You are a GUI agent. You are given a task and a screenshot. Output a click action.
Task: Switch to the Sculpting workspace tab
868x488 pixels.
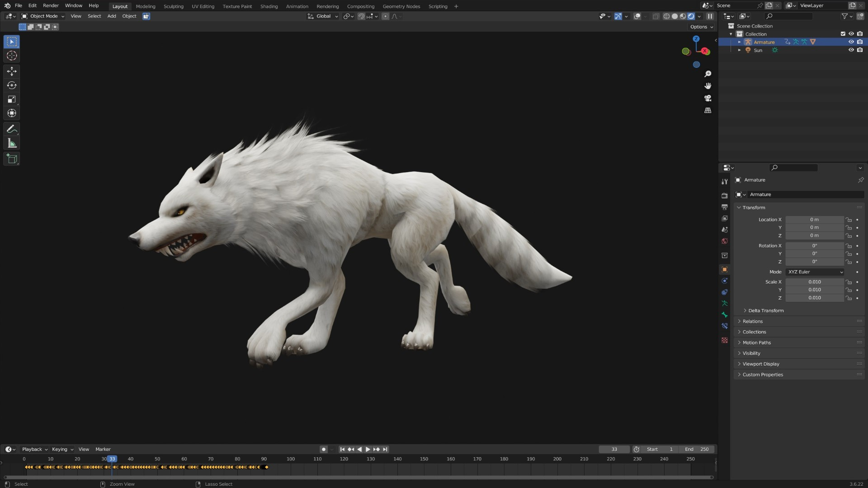174,6
